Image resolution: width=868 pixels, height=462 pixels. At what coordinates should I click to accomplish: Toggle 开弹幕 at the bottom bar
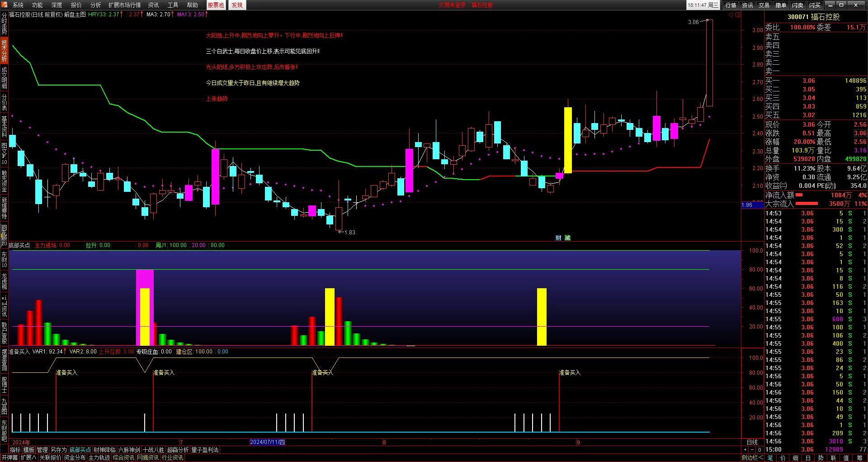point(9,457)
